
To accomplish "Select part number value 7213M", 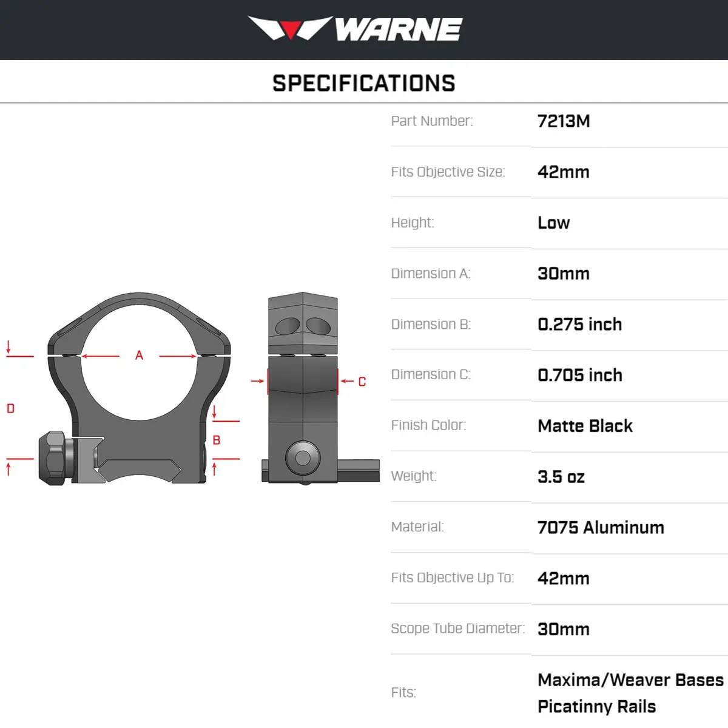I will pos(564,121).
